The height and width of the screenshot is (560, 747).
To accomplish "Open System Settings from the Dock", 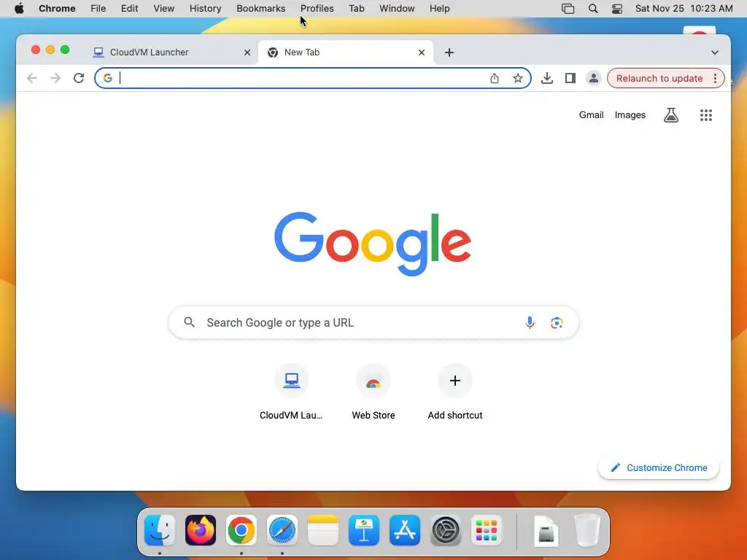I will (x=446, y=530).
